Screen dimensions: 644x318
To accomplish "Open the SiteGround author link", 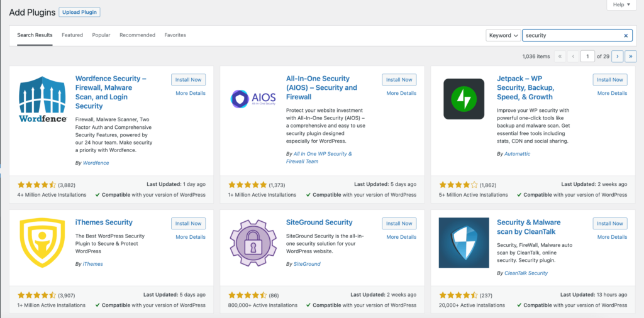I will [307, 264].
